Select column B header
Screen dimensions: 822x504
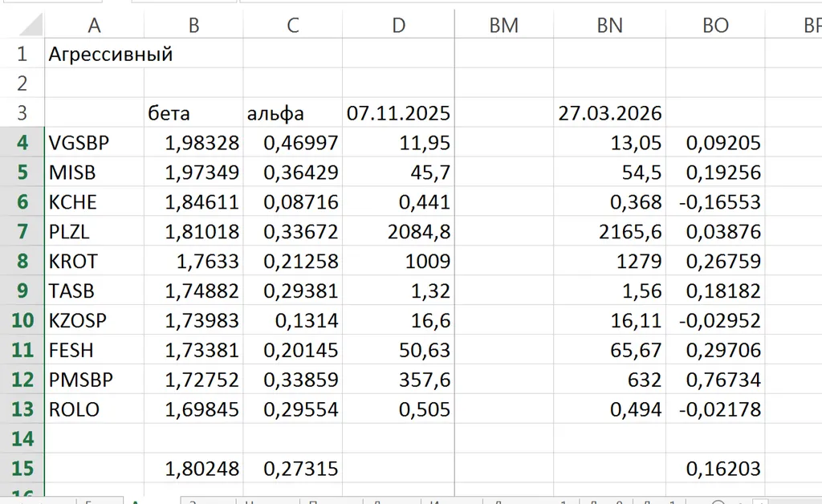point(193,25)
